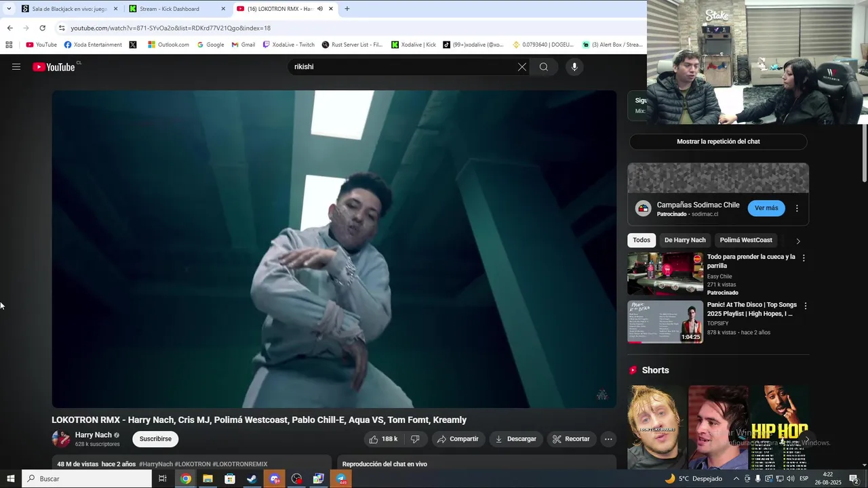Click 'Mostrar la repetición del chat'

pos(718,142)
